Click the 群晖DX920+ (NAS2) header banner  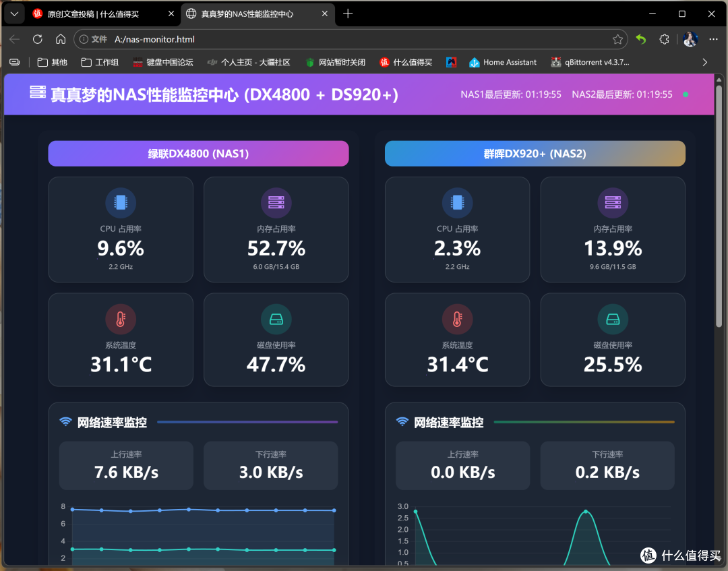pos(535,154)
